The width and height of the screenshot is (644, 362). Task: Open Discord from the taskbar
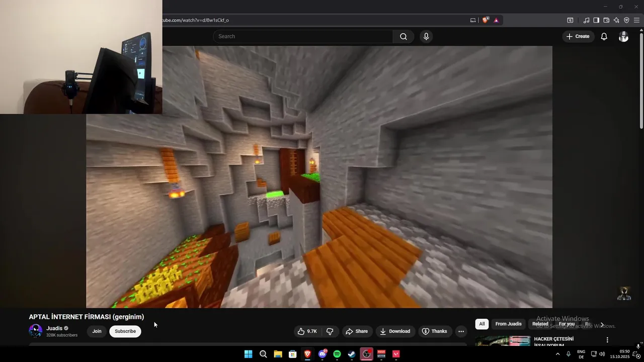tap(323, 354)
